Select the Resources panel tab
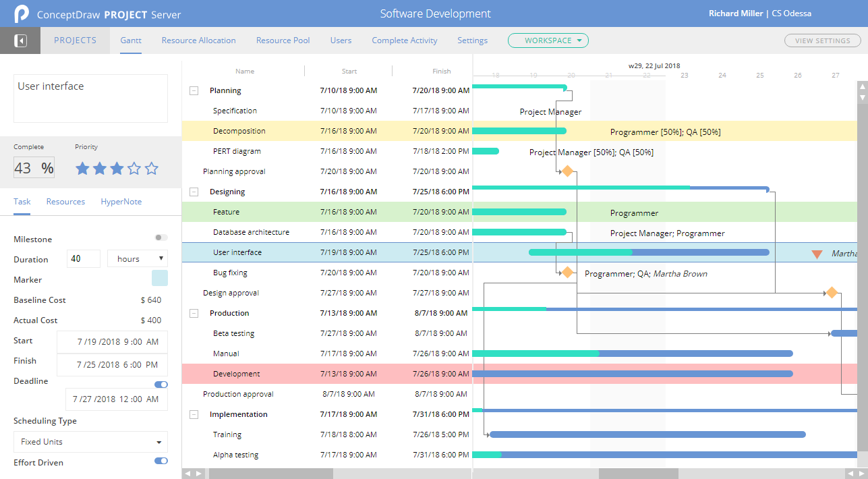The height and width of the screenshot is (479, 868). point(65,202)
